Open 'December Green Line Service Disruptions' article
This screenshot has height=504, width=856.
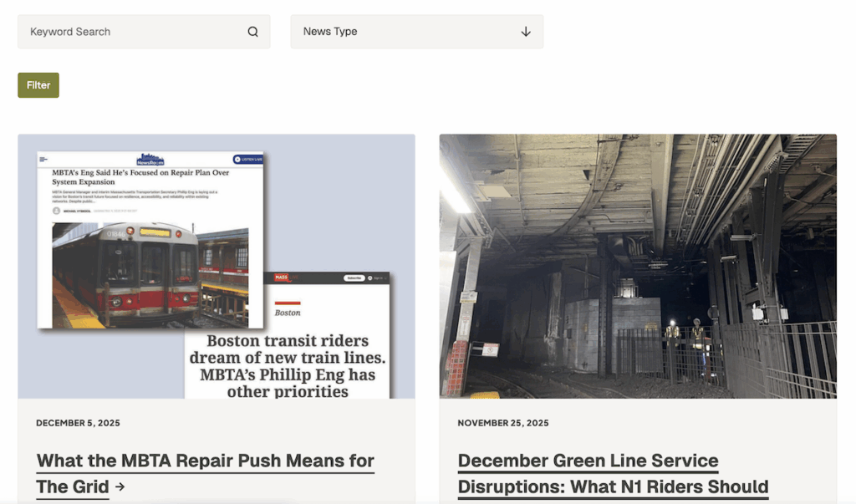(x=588, y=461)
